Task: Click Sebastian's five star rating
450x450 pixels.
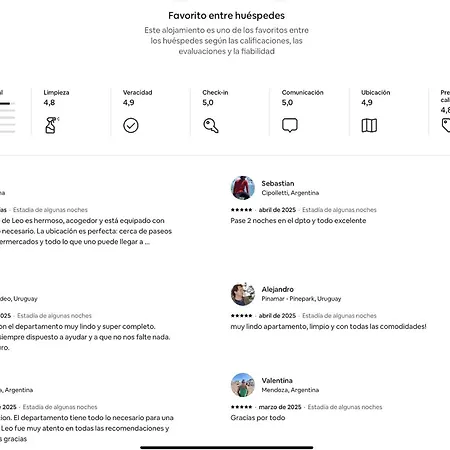Action: [241, 210]
